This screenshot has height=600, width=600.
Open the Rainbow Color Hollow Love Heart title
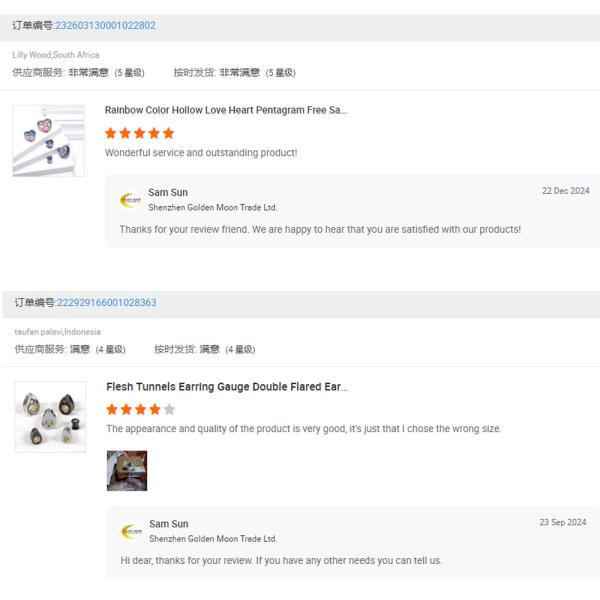point(226,110)
